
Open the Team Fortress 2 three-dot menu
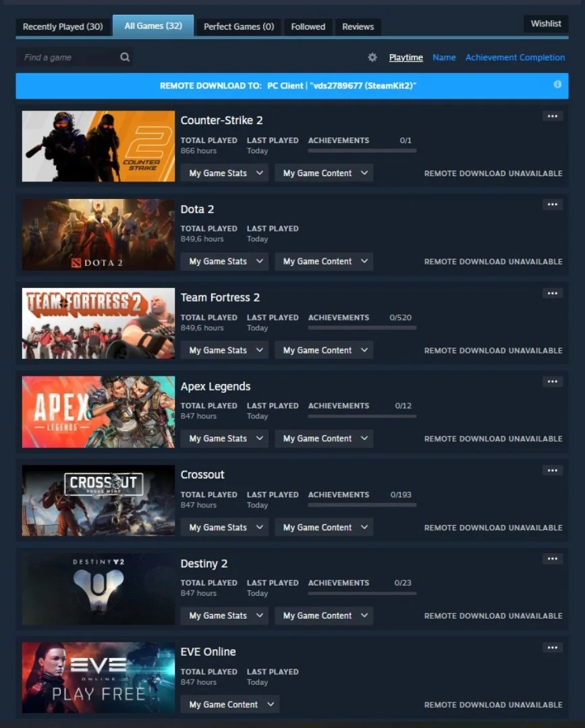[x=553, y=293]
